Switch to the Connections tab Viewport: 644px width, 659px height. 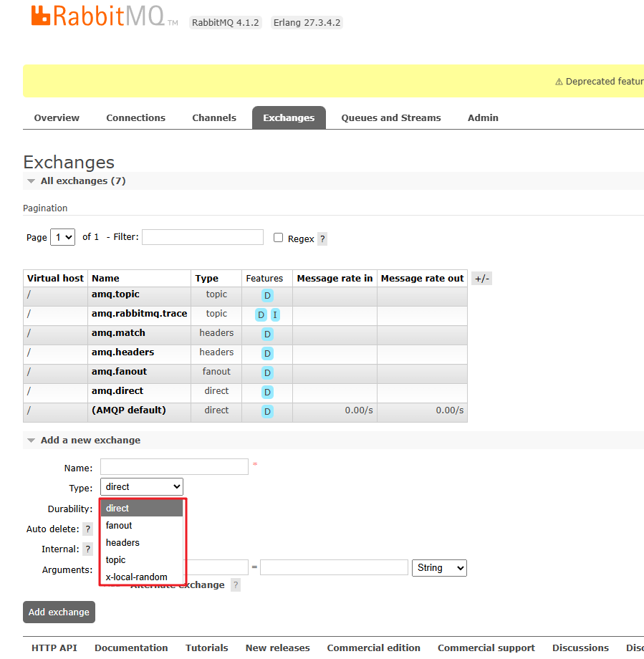coord(136,117)
